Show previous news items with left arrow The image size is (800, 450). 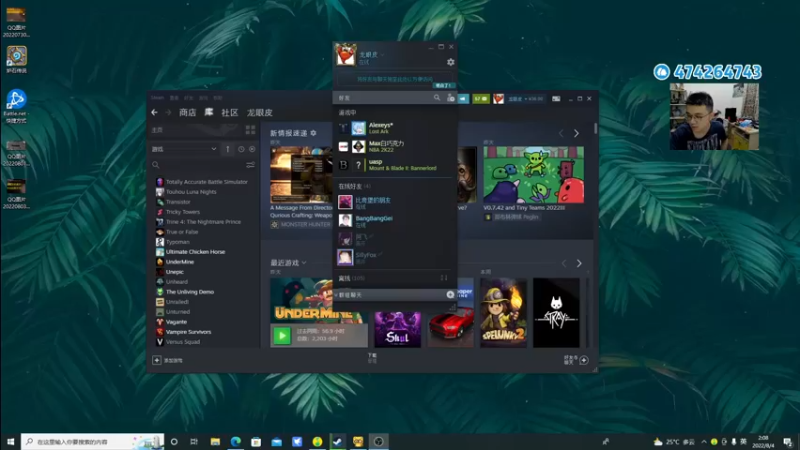pos(561,133)
